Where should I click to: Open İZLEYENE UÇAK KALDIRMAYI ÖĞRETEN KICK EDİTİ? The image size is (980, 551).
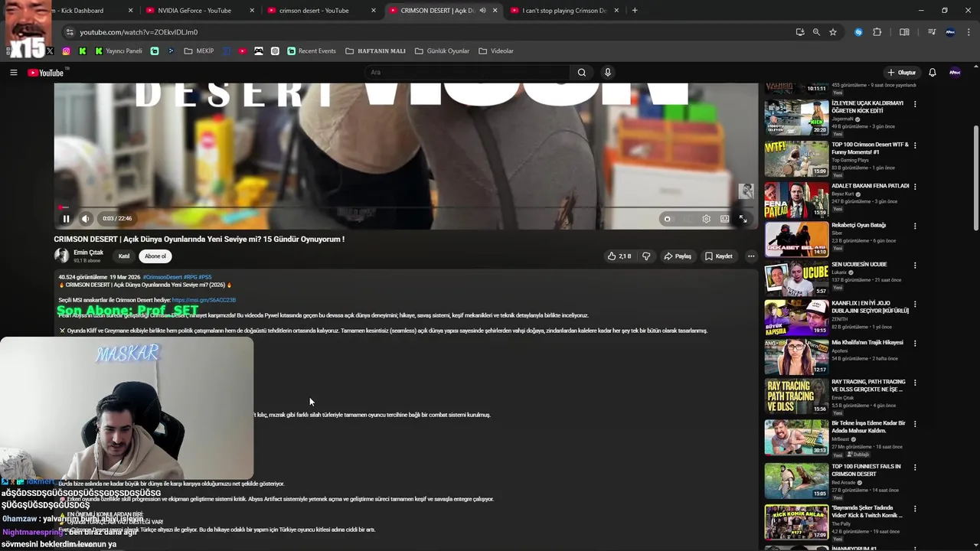pos(796,117)
